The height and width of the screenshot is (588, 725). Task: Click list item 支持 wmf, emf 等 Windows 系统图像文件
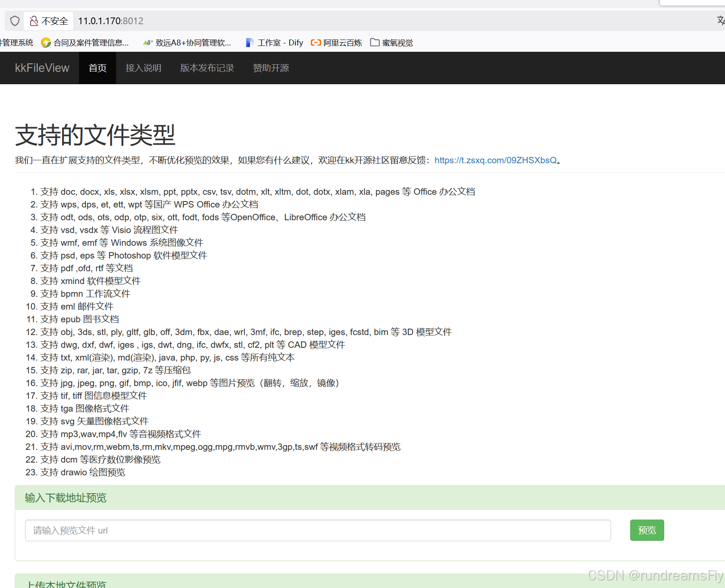click(x=122, y=243)
